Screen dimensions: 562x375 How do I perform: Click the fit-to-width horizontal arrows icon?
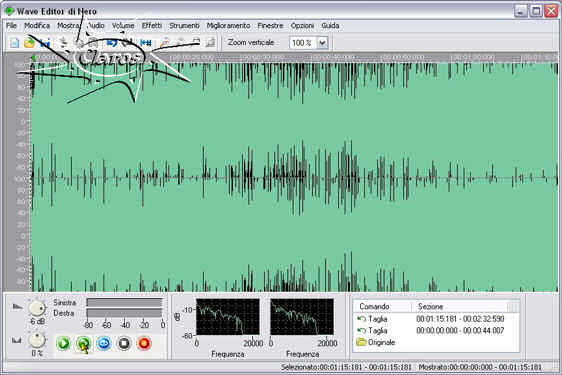[146, 43]
